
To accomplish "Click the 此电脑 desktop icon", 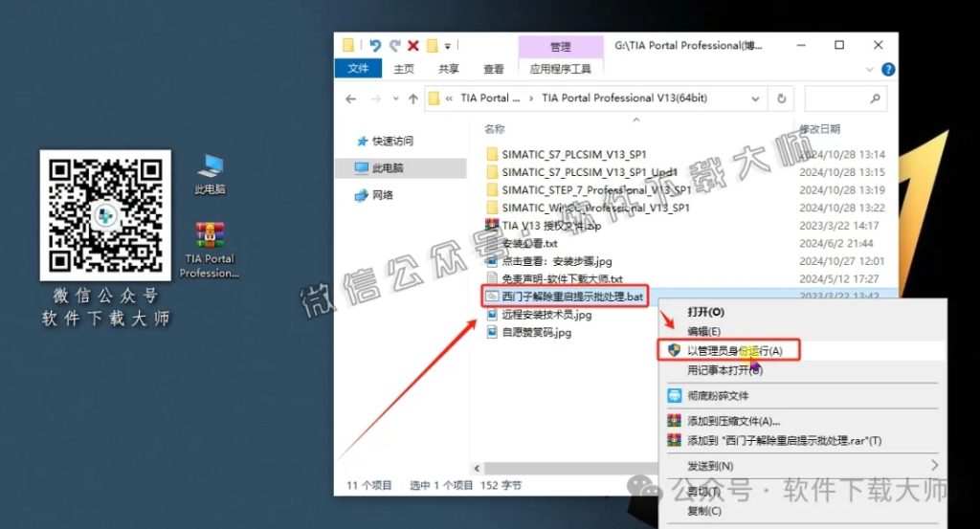I will (210, 175).
